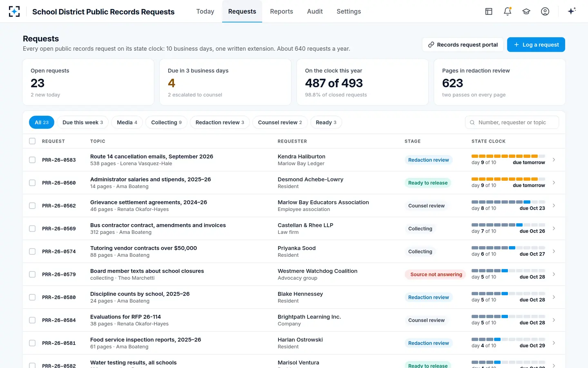
Task: Open the layout panel icon in the header
Action: 489,11
